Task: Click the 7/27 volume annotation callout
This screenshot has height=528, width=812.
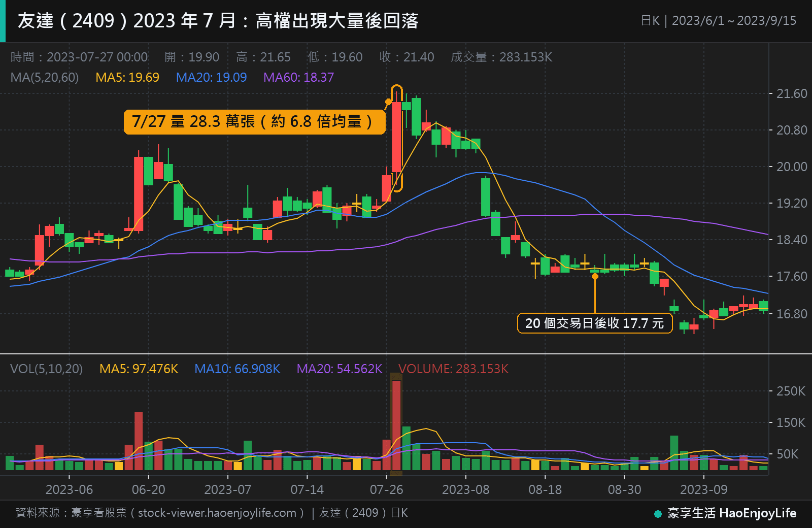Action: (255, 122)
